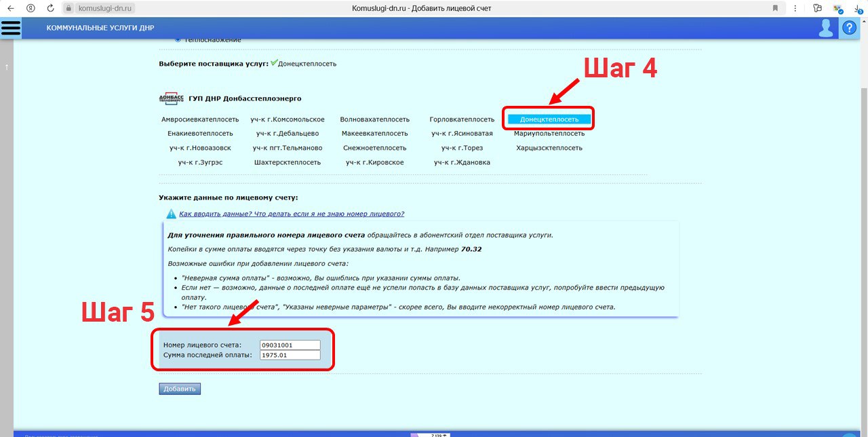The image size is (868, 437).
Task: Click the 'Выберите поставщика услуг:' label
Action: 214,64
